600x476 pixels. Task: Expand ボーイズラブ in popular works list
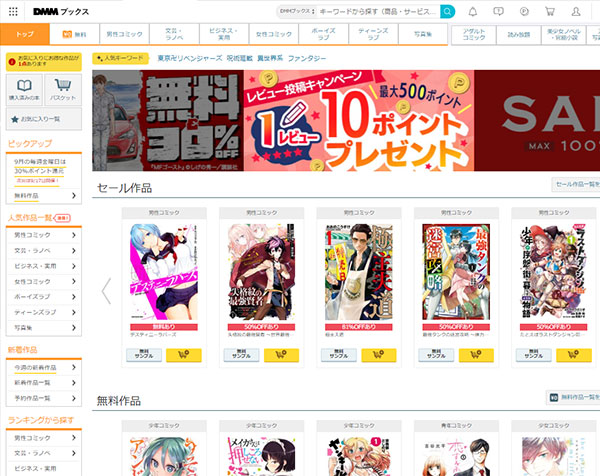coord(44,297)
